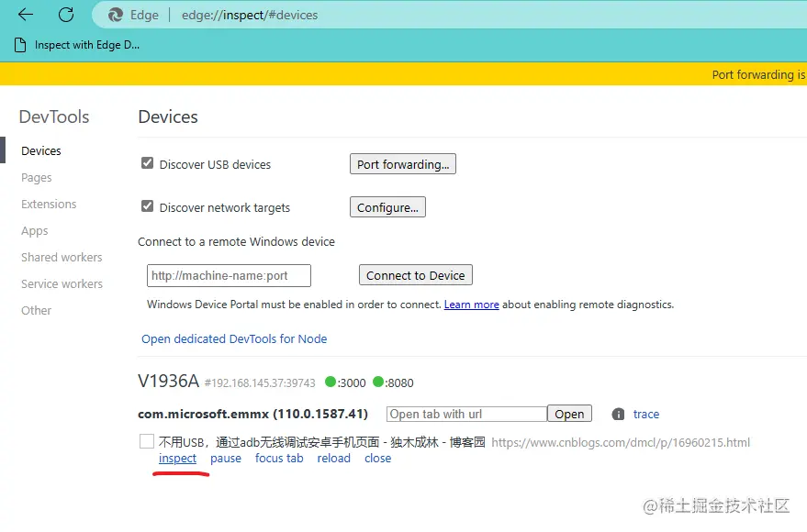Open Shared workers in the sidebar
807x532 pixels.
click(62, 257)
